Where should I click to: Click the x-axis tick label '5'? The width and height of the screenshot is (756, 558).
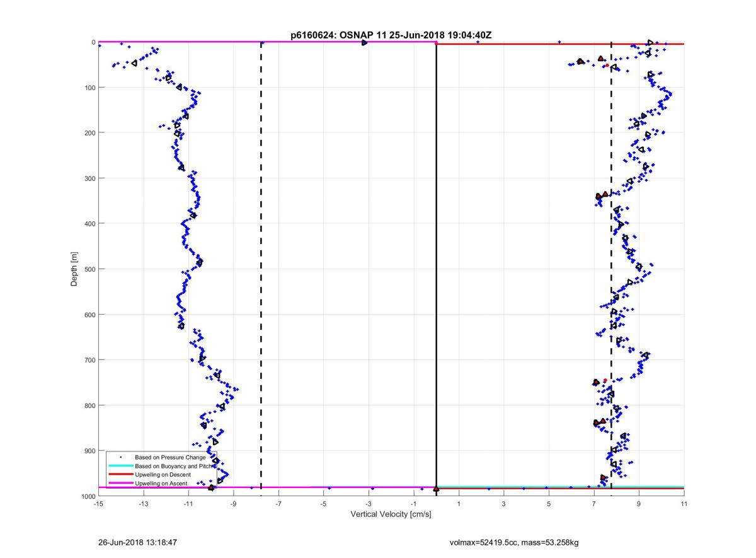tap(549, 504)
